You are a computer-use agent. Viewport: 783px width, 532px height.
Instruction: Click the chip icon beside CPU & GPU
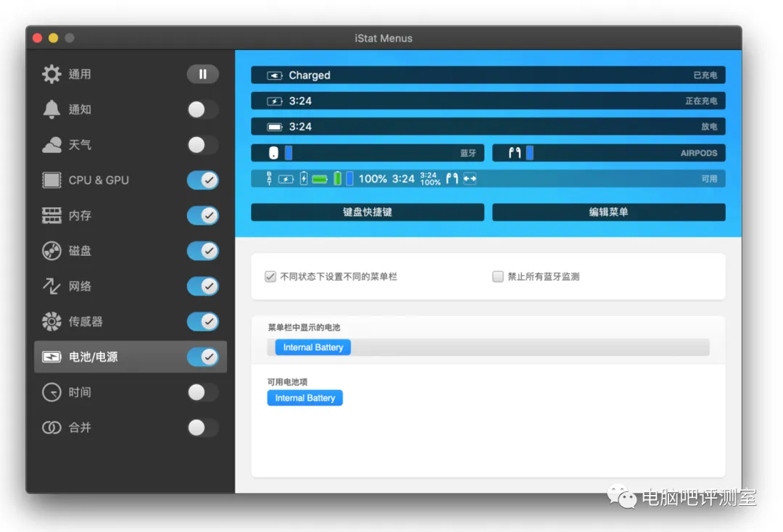click(51, 180)
